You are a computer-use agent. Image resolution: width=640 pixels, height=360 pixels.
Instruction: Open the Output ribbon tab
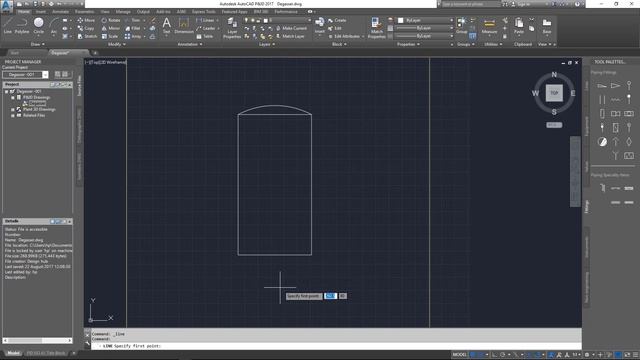click(143, 12)
